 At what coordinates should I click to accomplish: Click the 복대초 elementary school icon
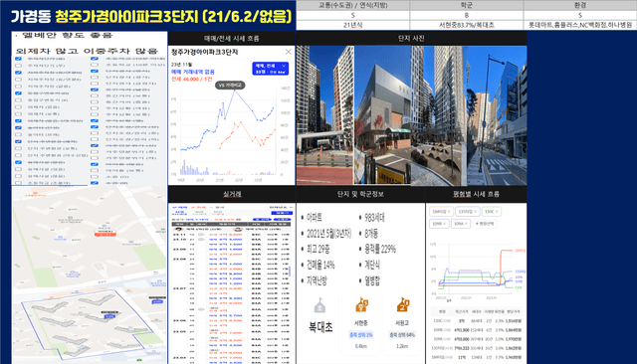point(319,305)
